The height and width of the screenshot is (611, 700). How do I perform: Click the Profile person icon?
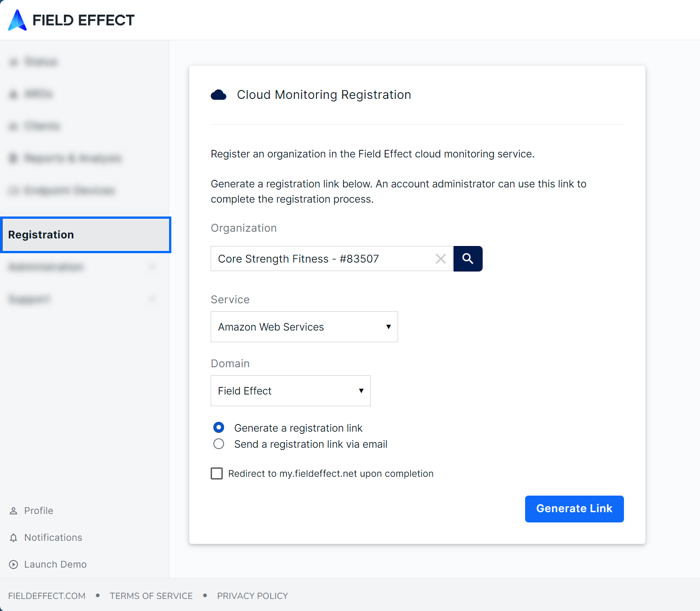point(13,511)
